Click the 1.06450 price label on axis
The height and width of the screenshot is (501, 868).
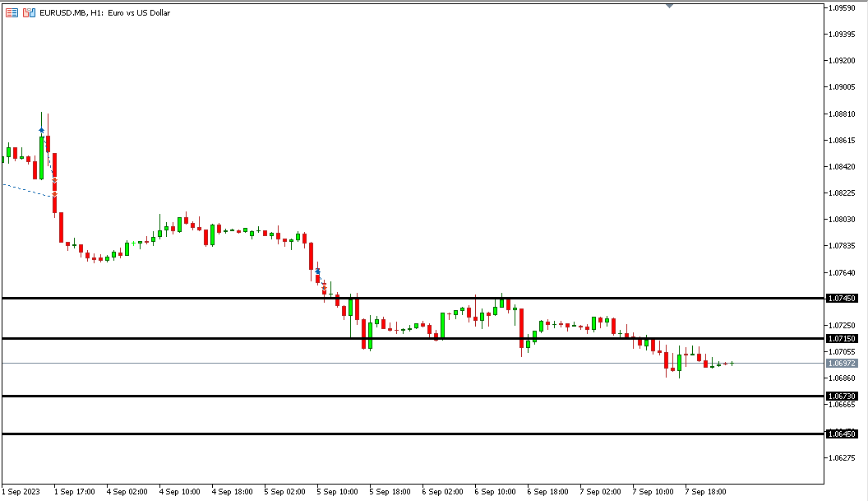pyautogui.click(x=843, y=434)
